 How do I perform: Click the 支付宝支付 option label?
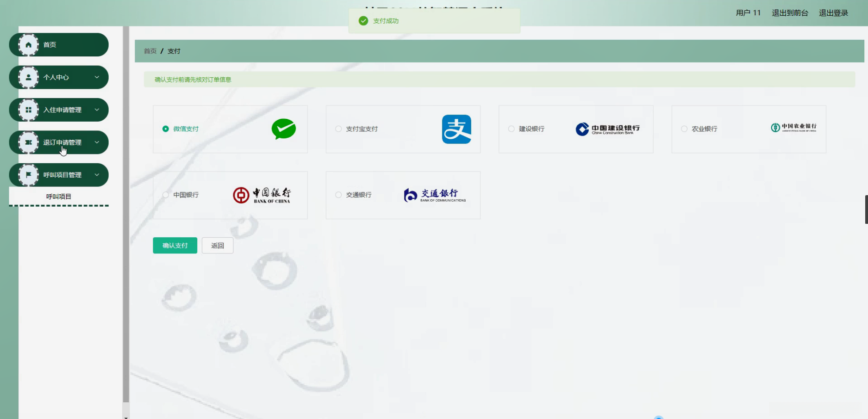click(x=362, y=129)
